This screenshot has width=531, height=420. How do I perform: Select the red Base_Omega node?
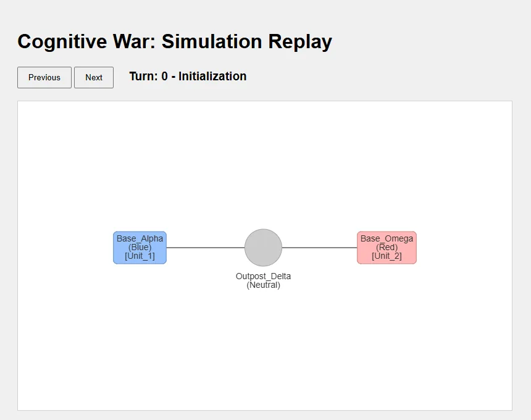click(x=387, y=248)
